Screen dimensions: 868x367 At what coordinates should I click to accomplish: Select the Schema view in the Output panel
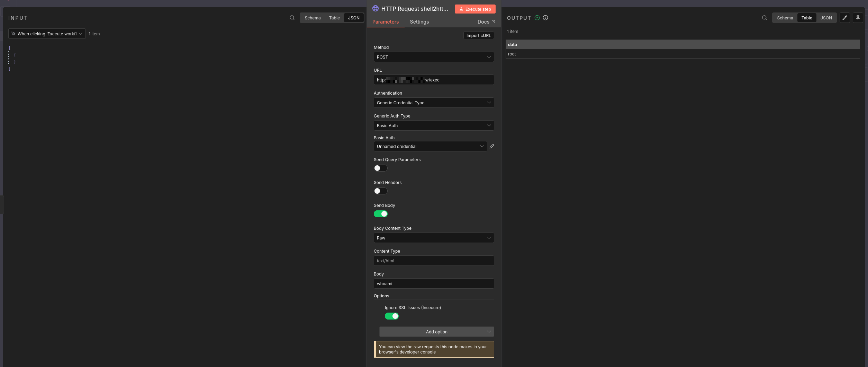[x=785, y=18]
